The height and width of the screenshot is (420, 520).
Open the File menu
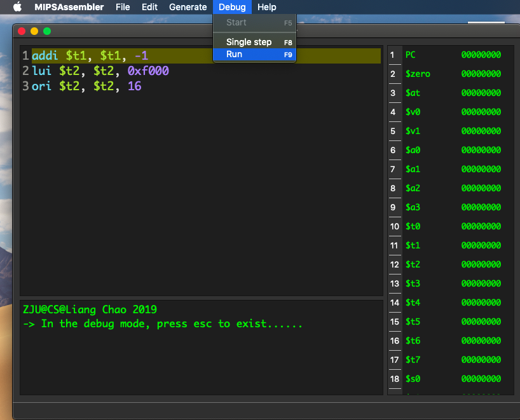tap(123, 7)
